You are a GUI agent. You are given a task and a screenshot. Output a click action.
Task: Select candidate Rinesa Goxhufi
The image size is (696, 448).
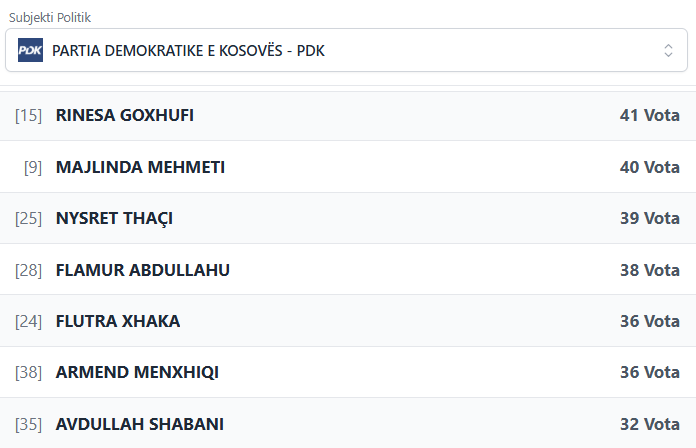tap(125, 115)
